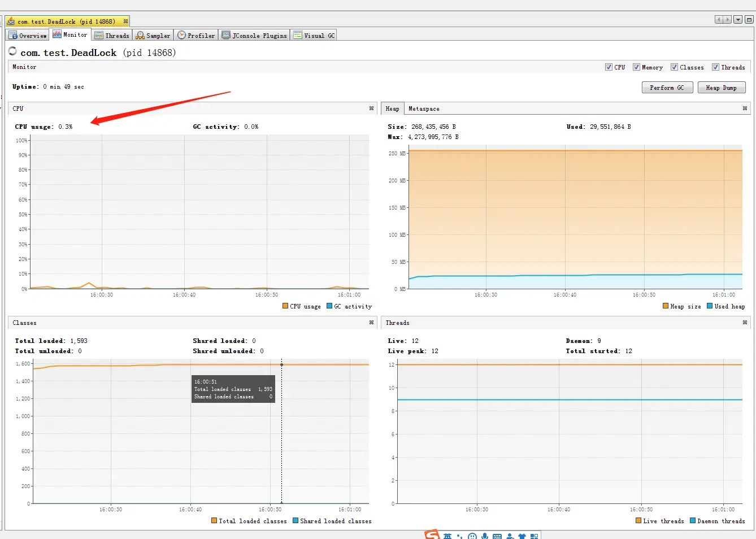Switch to the Metaspace tab

click(424, 108)
